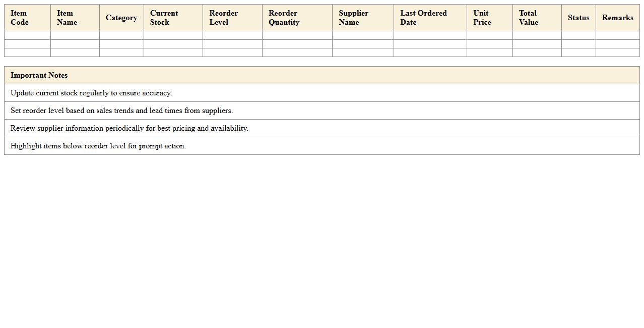Click the Category column header
The width and height of the screenshot is (644, 328).
point(121,18)
